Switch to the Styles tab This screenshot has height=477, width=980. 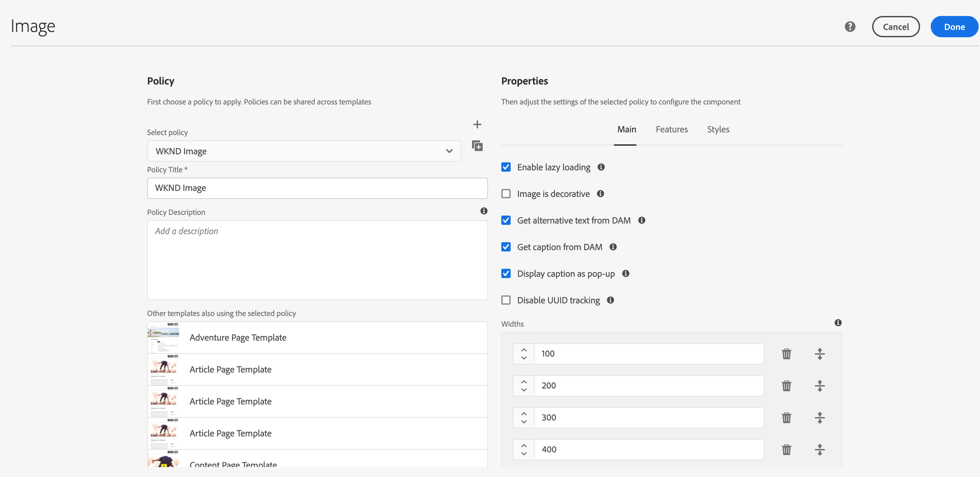pyautogui.click(x=718, y=129)
